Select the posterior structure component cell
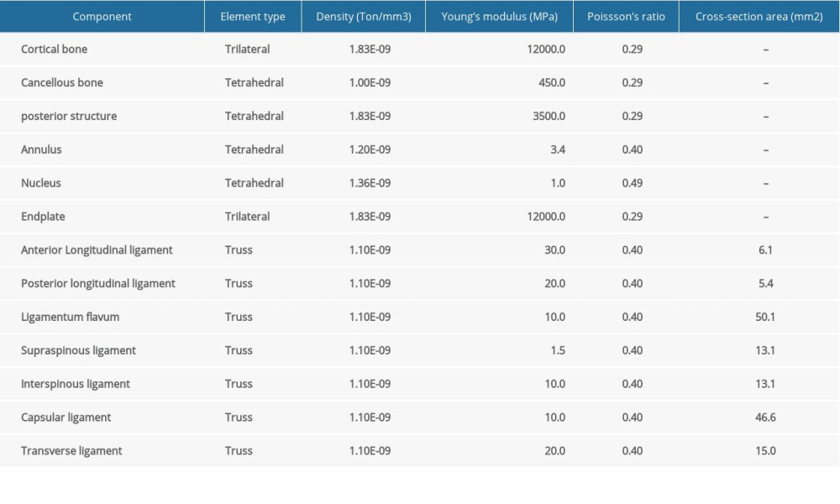Viewport: 840px width, 504px height. 69,117
